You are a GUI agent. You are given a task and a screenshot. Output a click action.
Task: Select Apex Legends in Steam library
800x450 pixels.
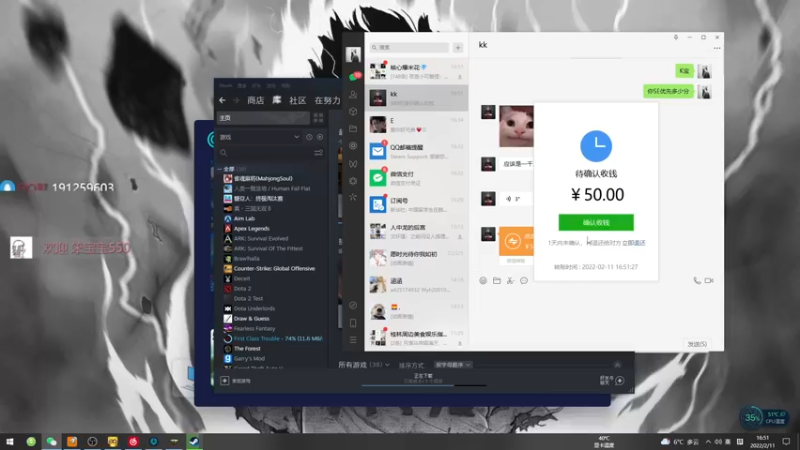(x=252, y=229)
